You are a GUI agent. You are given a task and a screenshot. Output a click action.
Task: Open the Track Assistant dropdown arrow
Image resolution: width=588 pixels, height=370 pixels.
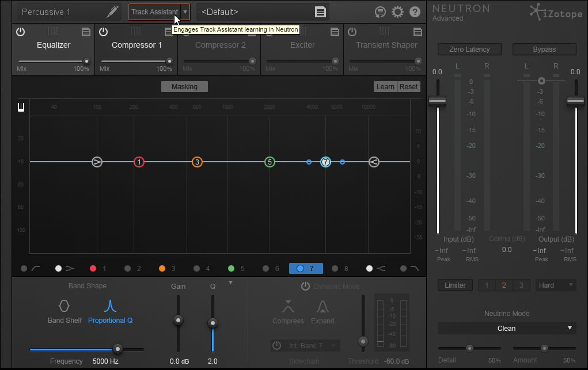point(185,12)
